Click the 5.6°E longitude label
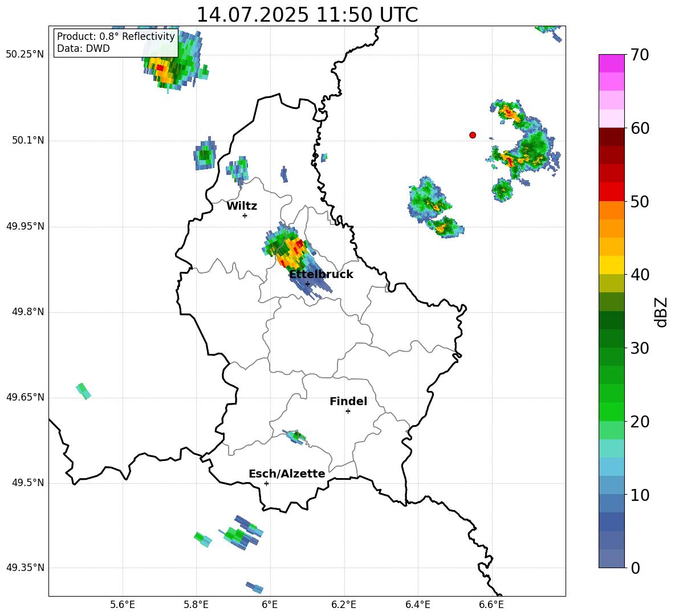Viewport: 675px width, 616px height. click(x=123, y=605)
